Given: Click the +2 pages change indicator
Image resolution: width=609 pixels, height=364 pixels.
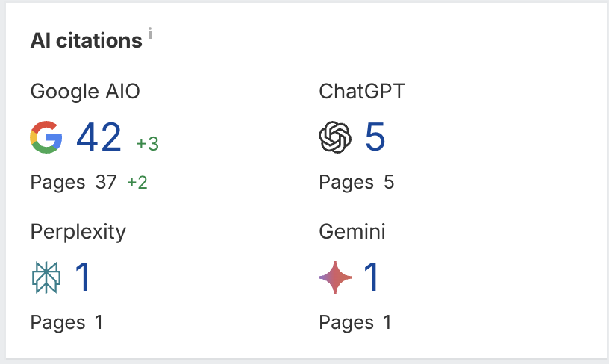Looking at the screenshot, I should click(x=137, y=182).
